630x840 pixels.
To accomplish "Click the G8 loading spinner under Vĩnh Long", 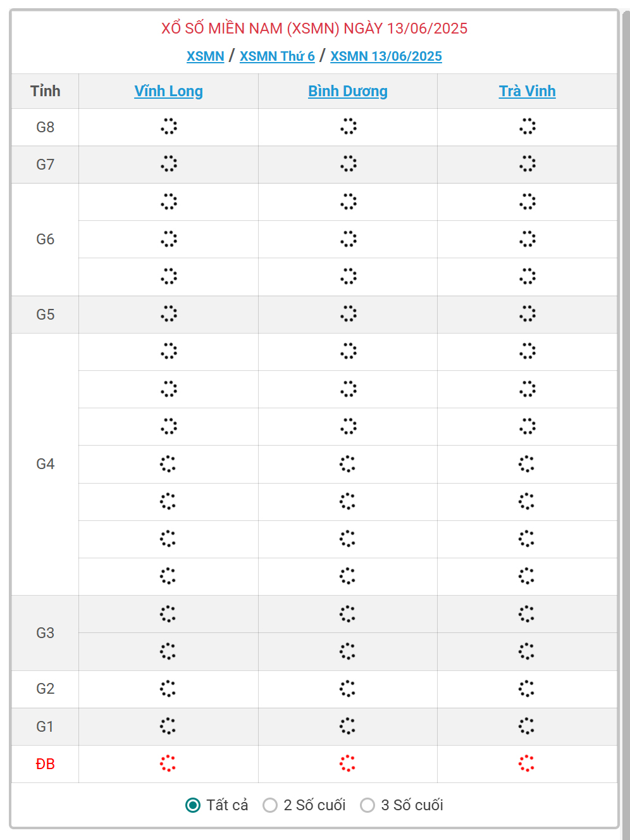I will tap(168, 127).
